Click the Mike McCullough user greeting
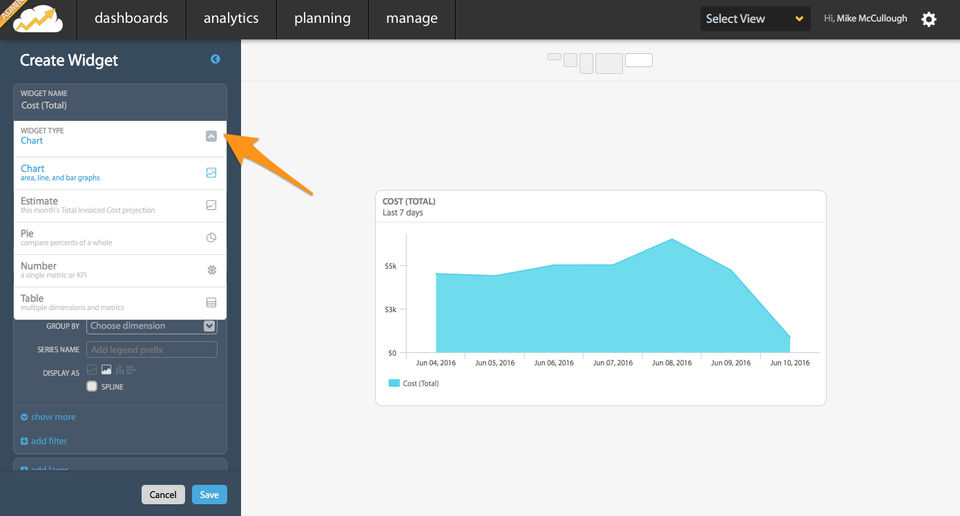 tap(865, 18)
